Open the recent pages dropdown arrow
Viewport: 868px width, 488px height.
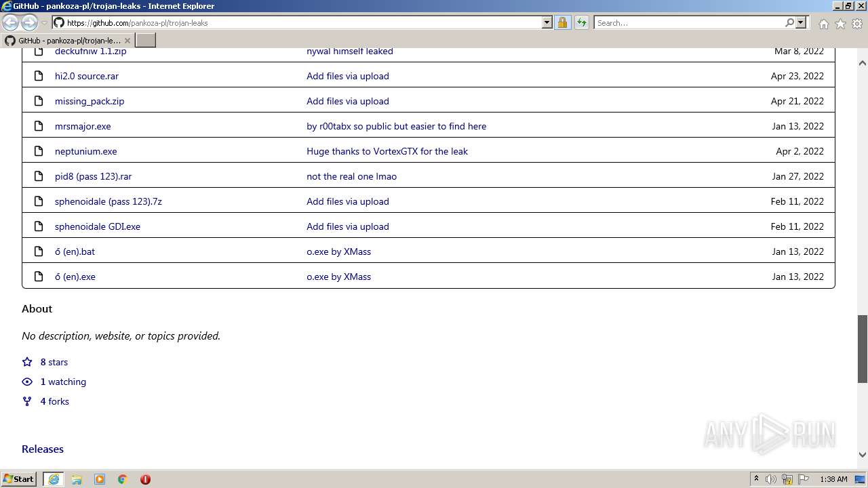tap(44, 23)
